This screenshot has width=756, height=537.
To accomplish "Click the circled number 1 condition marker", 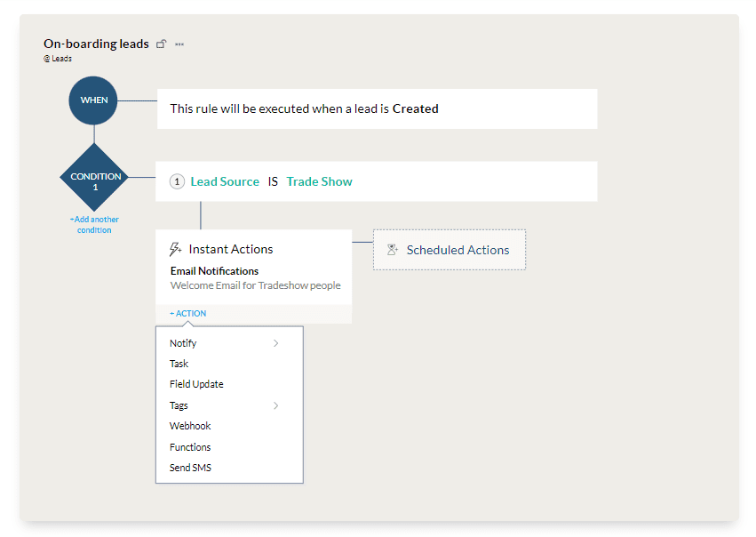I will coord(177,181).
